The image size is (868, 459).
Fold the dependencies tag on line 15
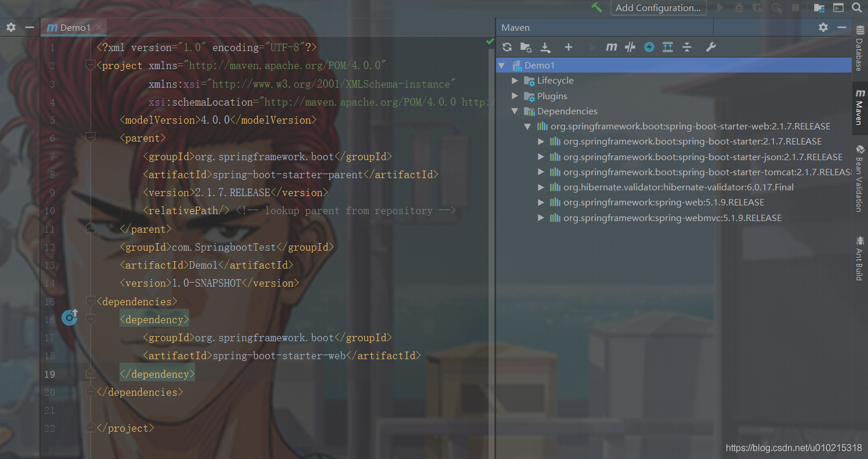(90, 301)
